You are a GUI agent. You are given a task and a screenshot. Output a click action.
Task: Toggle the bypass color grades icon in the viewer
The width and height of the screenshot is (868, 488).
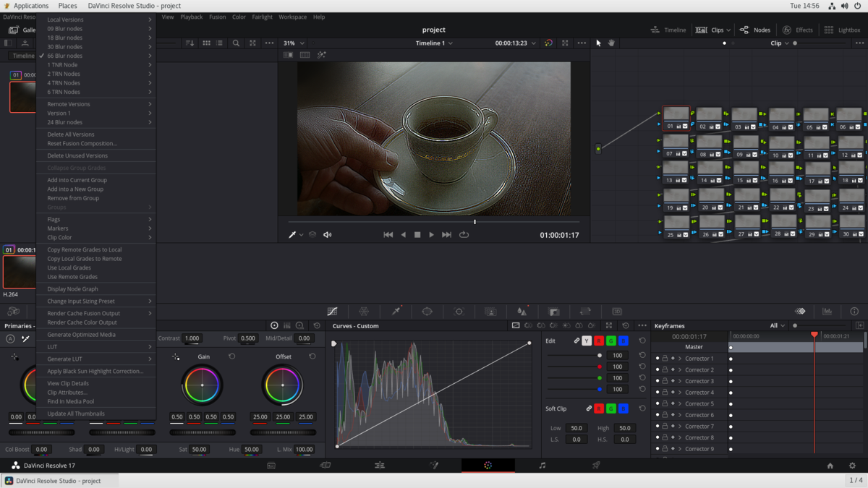[548, 43]
